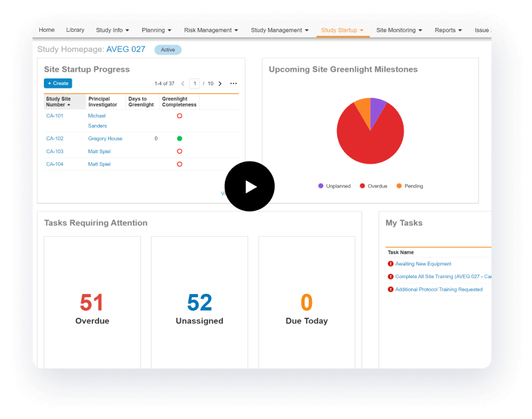Image resolution: width=532 pixels, height=419 pixels.
Task: Play the video with center play button
Action: pos(249,186)
